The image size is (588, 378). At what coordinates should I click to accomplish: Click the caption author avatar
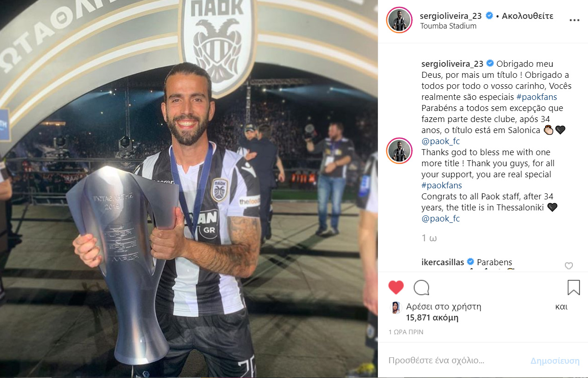(x=399, y=151)
